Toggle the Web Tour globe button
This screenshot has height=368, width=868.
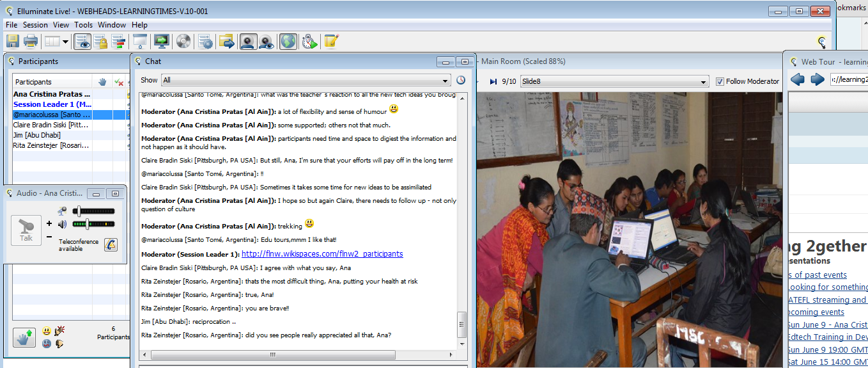pyautogui.click(x=288, y=42)
